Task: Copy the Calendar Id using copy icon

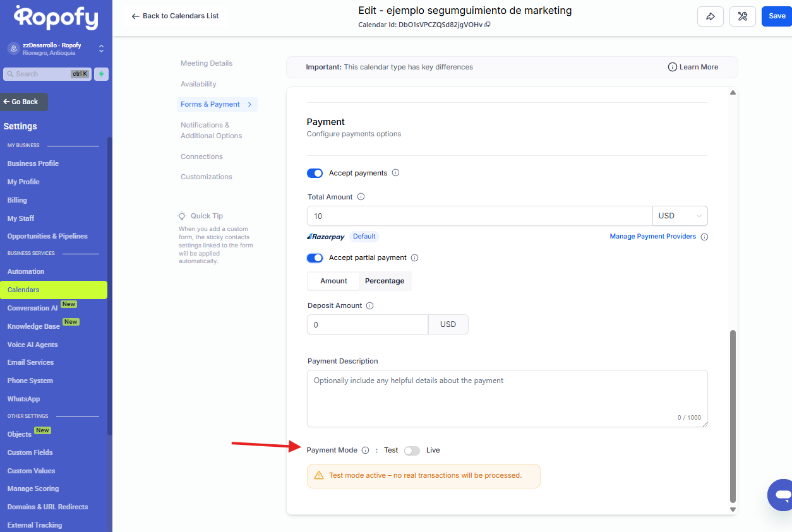Action: click(488, 25)
